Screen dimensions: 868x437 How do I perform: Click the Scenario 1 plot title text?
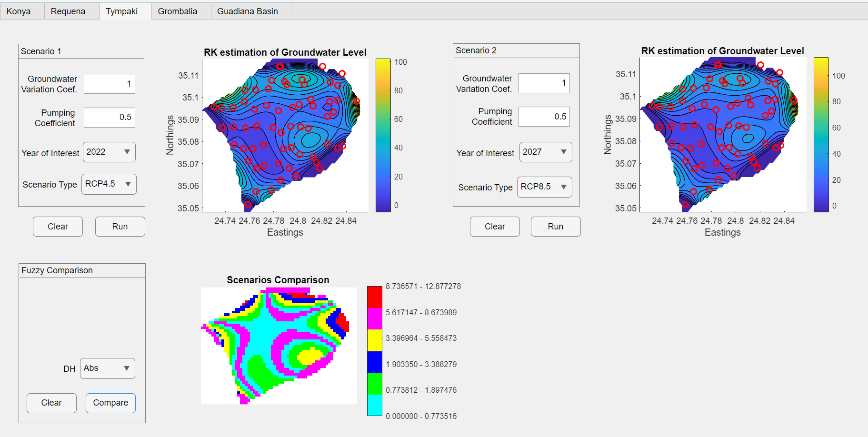285,52
